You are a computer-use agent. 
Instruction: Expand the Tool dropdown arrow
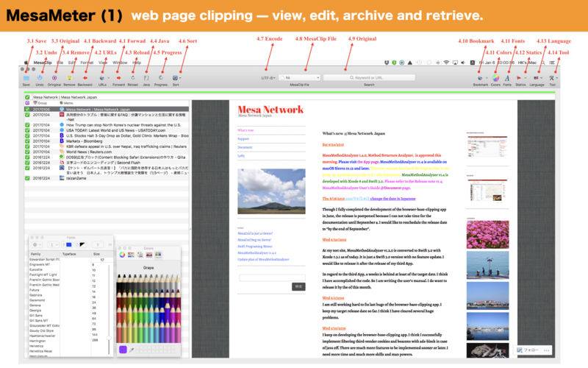pyautogui.click(x=557, y=78)
